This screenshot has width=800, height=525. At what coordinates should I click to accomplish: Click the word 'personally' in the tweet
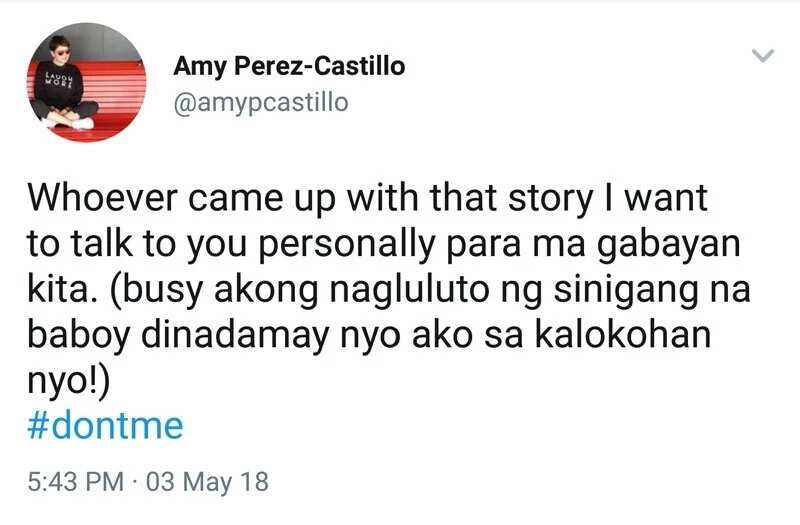click(347, 245)
